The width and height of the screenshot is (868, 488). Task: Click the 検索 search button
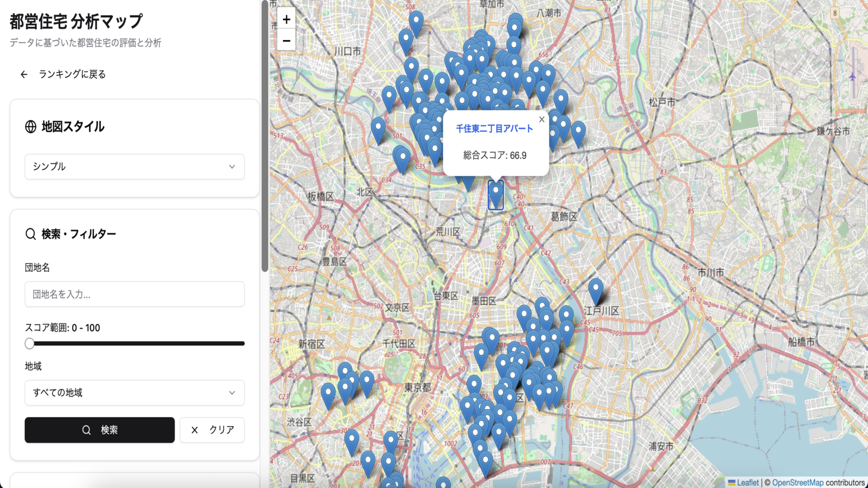point(100,430)
